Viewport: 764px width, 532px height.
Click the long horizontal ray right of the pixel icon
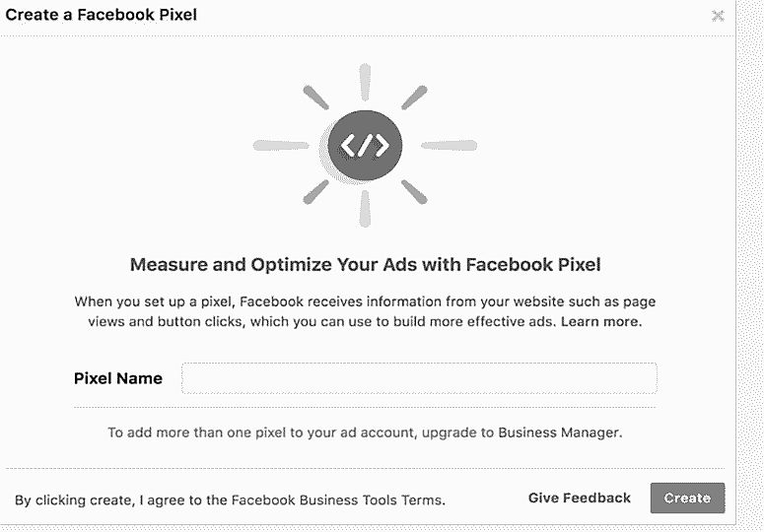click(449, 145)
